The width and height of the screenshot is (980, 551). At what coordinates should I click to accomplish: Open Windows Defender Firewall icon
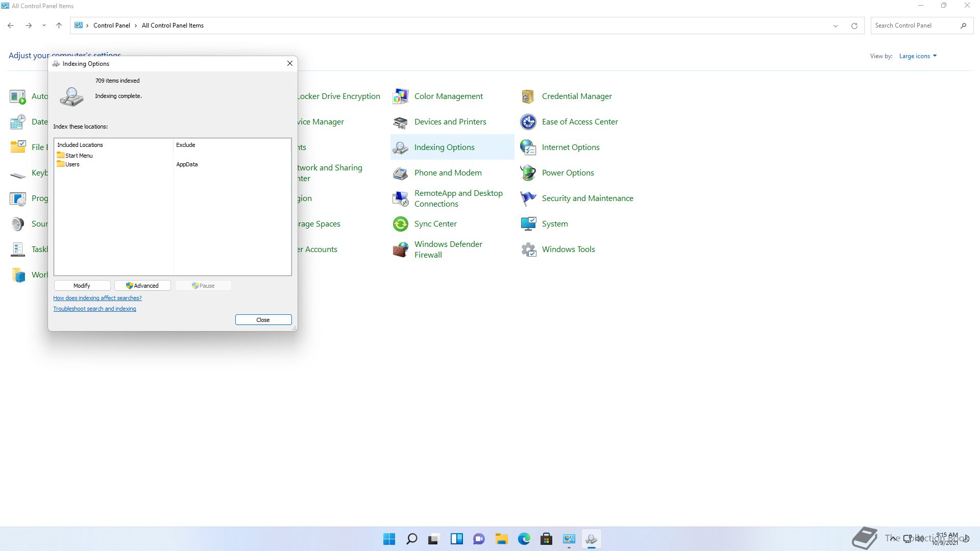click(x=401, y=249)
